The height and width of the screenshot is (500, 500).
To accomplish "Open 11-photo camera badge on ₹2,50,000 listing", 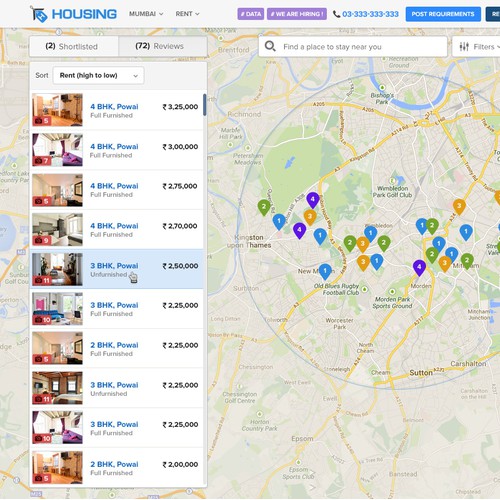I will (42, 280).
